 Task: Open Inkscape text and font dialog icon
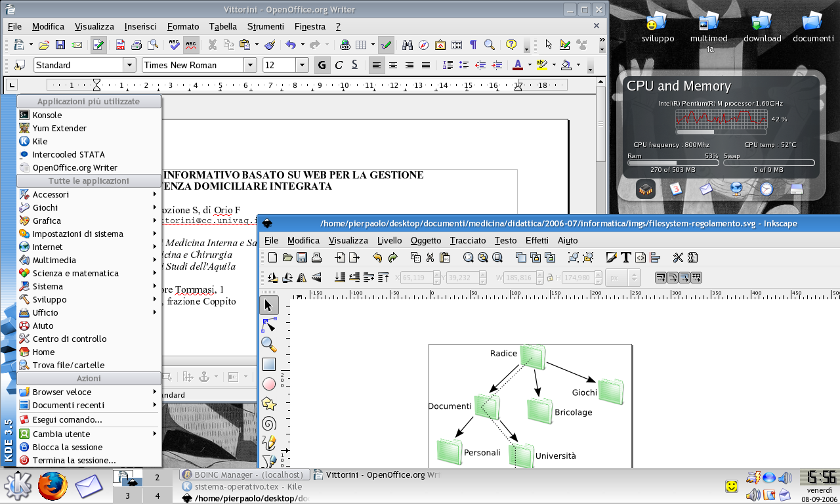626,257
